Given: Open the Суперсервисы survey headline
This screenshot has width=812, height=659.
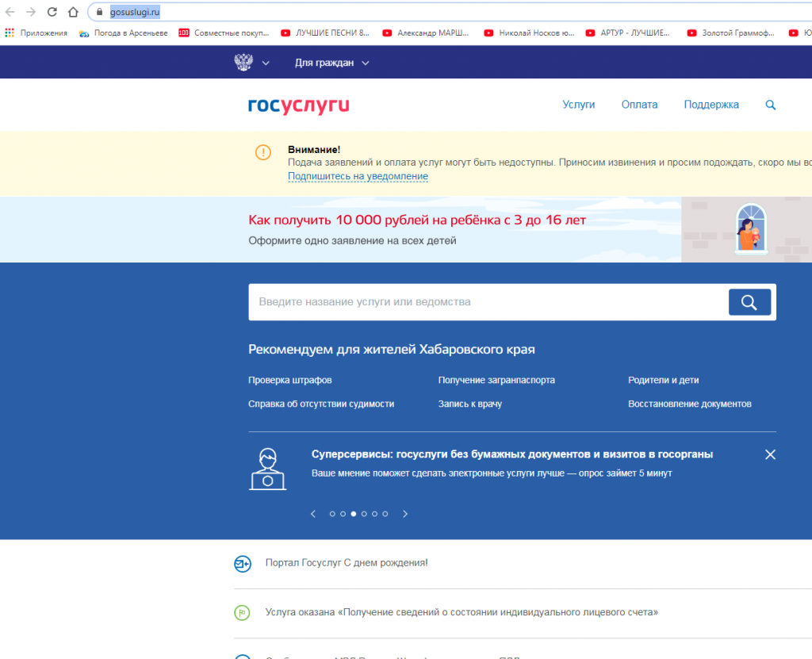Looking at the screenshot, I should [512, 454].
